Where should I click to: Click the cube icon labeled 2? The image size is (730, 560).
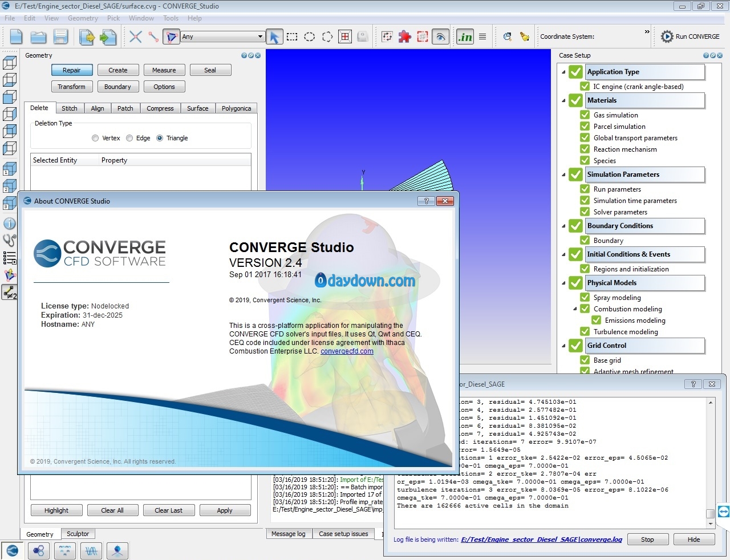[10, 186]
